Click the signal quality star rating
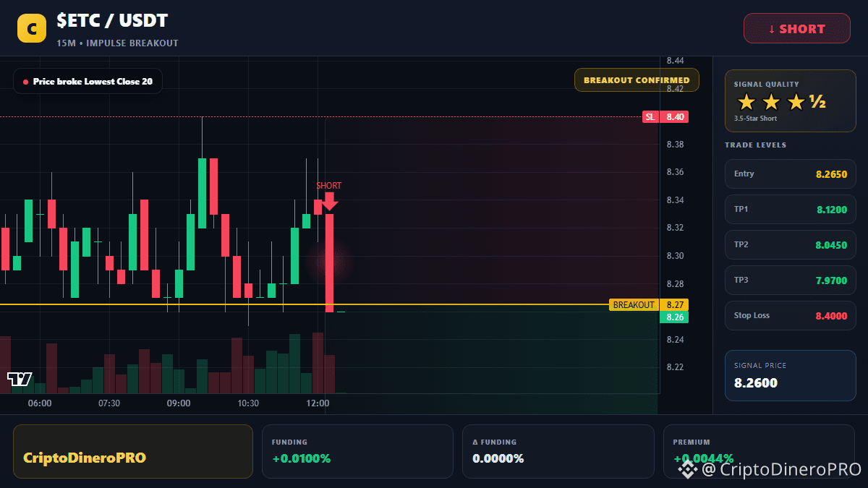The width and height of the screenshot is (868, 488). coord(781,102)
